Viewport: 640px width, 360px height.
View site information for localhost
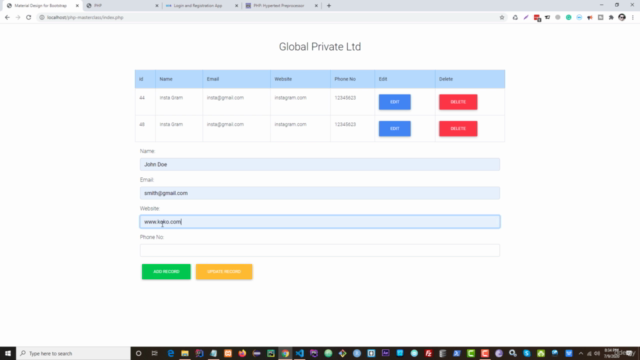42,18
